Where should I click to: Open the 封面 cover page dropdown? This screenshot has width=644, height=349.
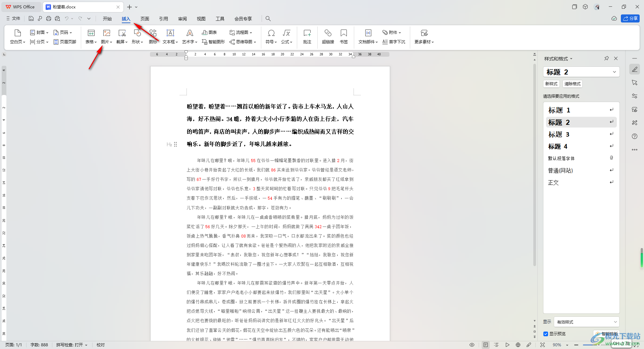39,33
